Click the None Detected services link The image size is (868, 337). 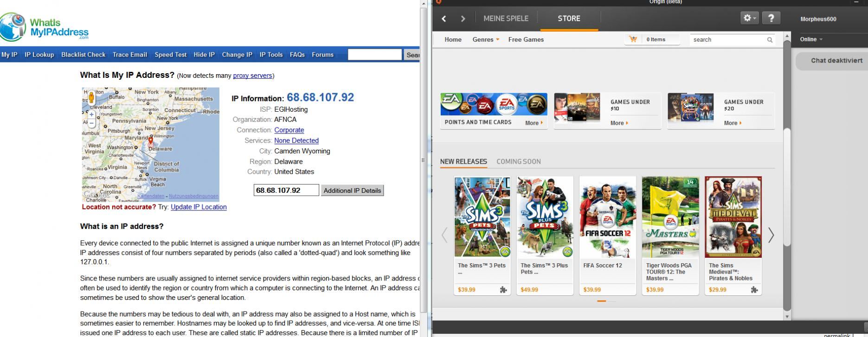pos(296,140)
